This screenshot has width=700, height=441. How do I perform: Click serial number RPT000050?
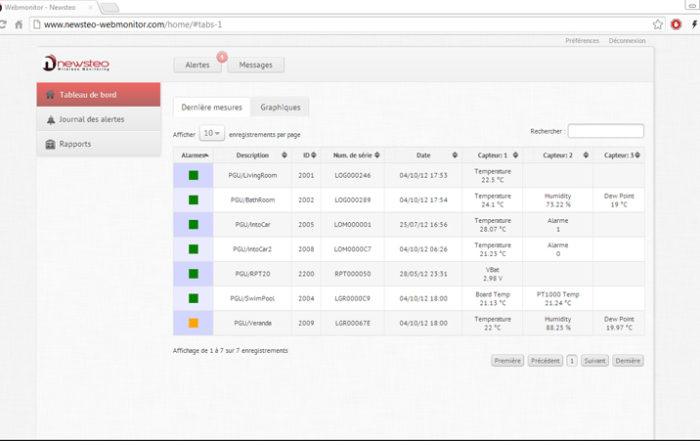353,274
